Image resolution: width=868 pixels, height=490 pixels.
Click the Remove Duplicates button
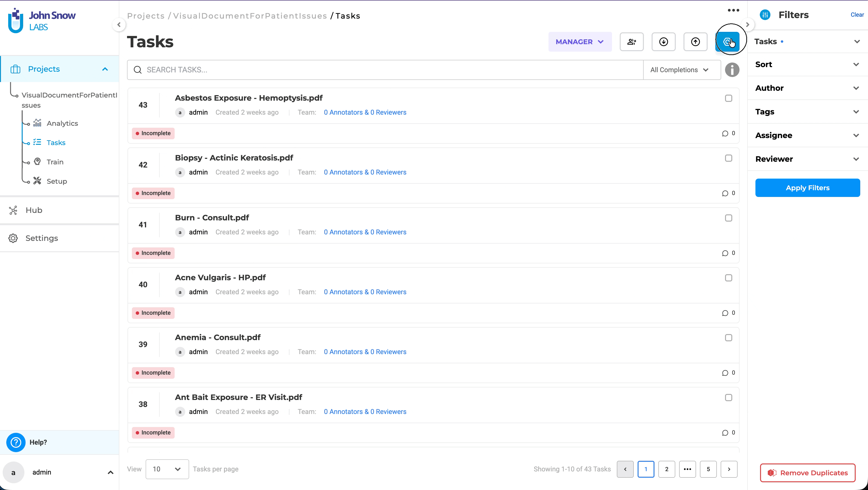807,473
